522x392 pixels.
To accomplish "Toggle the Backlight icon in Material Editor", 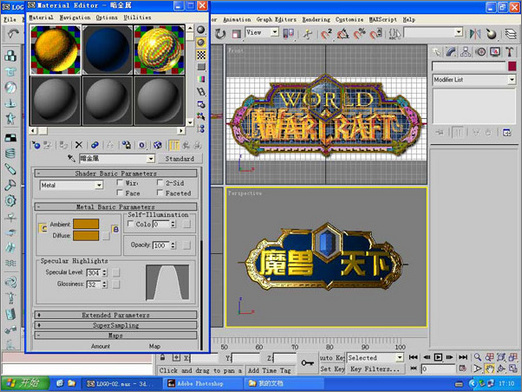I will click(x=201, y=42).
